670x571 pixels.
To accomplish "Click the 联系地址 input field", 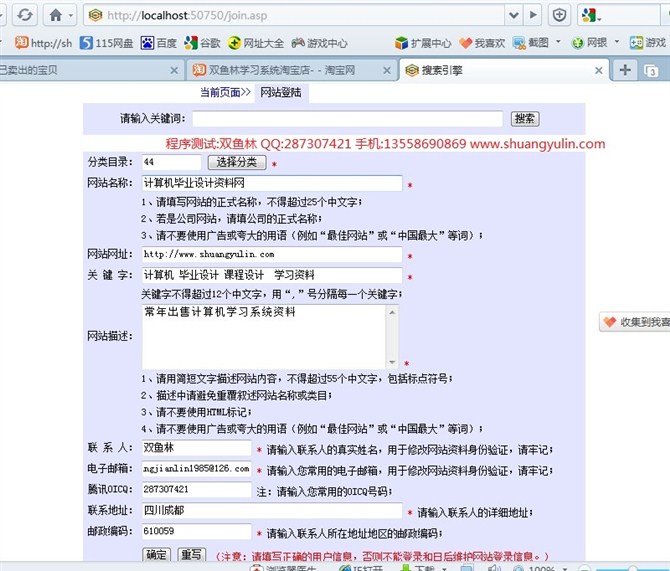I will [272, 510].
